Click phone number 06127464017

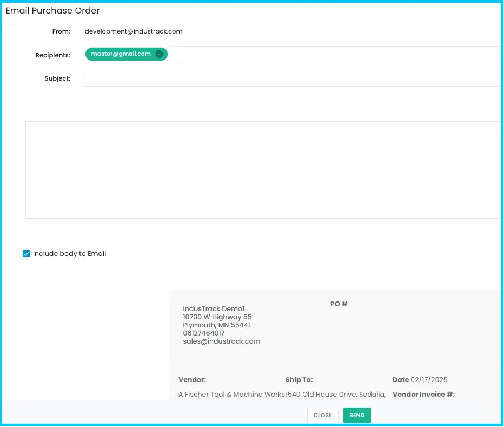pyautogui.click(x=204, y=333)
